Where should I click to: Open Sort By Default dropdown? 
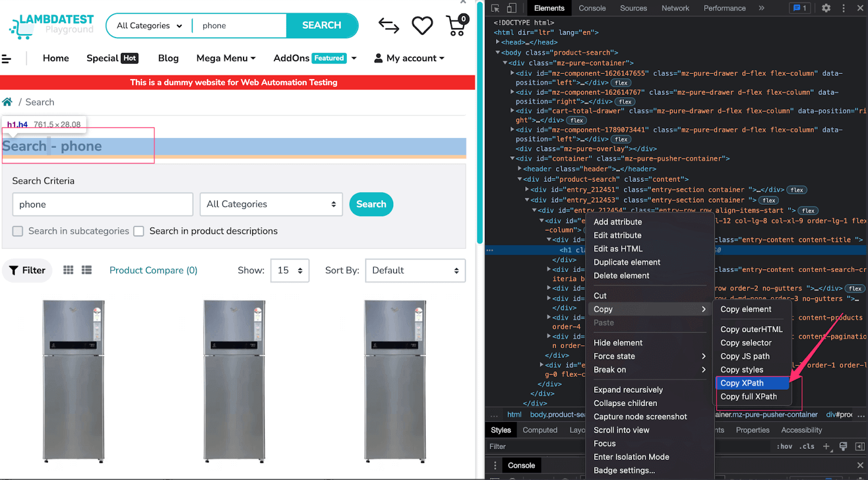[416, 270]
